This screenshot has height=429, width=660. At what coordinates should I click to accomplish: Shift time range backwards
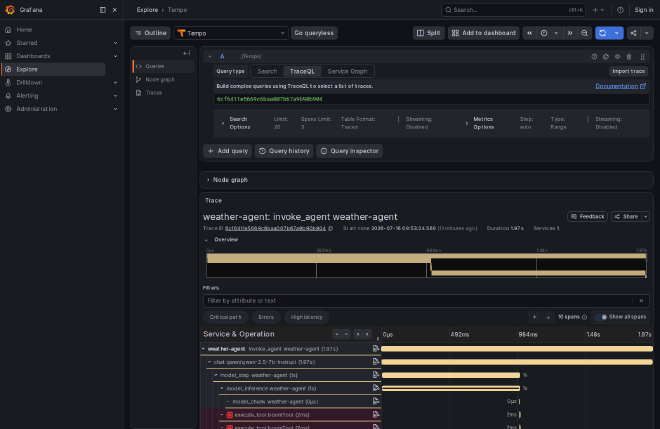(x=530, y=33)
